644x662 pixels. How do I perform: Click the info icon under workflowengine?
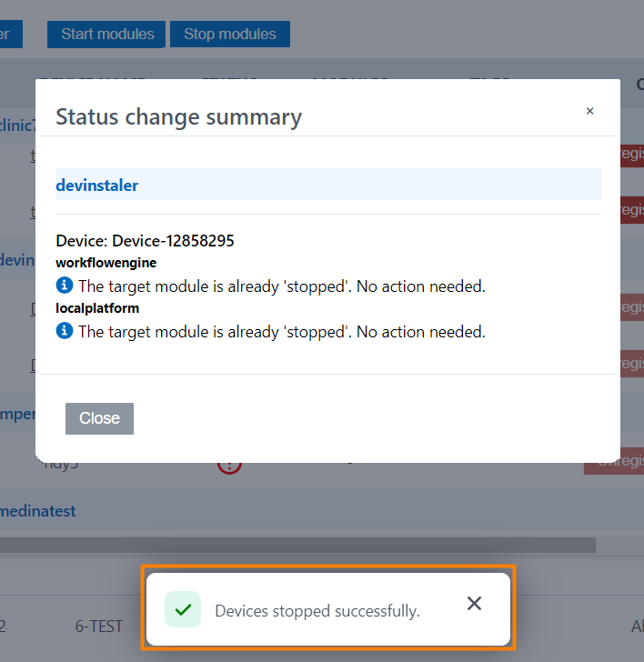(65, 286)
